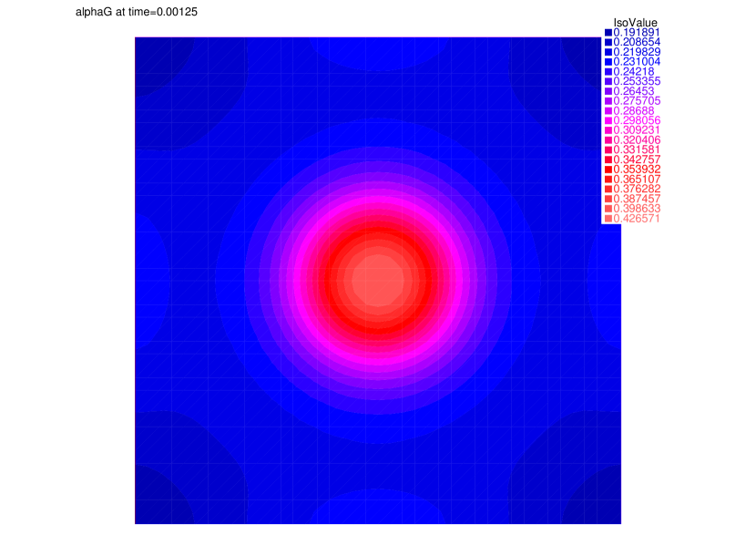The width and height of the screenshot is (756, 535).
Task: Click the legend value 0.331581
Action: 637,149
